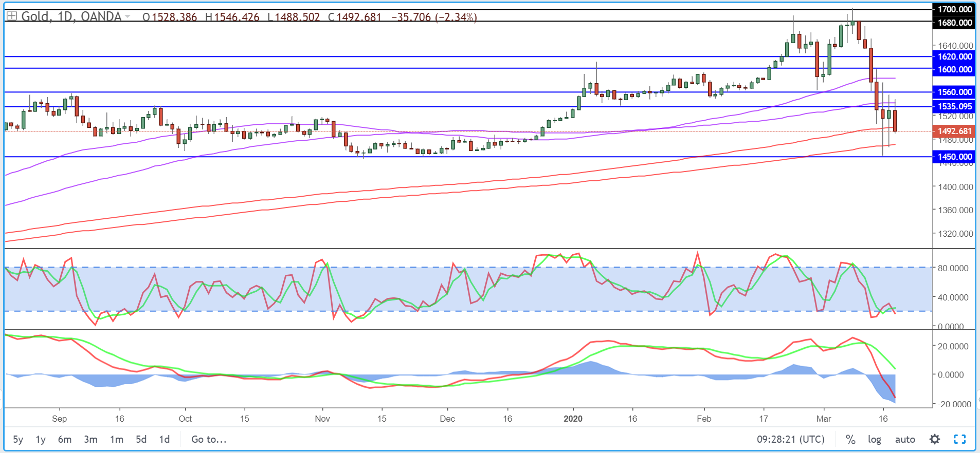
Task: Toggle auto scale mode
Action: tap(905, 439)
